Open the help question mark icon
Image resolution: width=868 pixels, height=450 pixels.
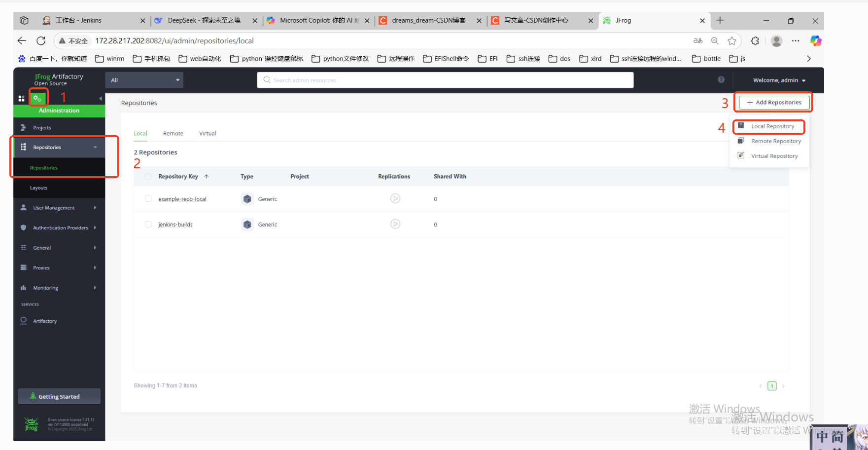721,79
